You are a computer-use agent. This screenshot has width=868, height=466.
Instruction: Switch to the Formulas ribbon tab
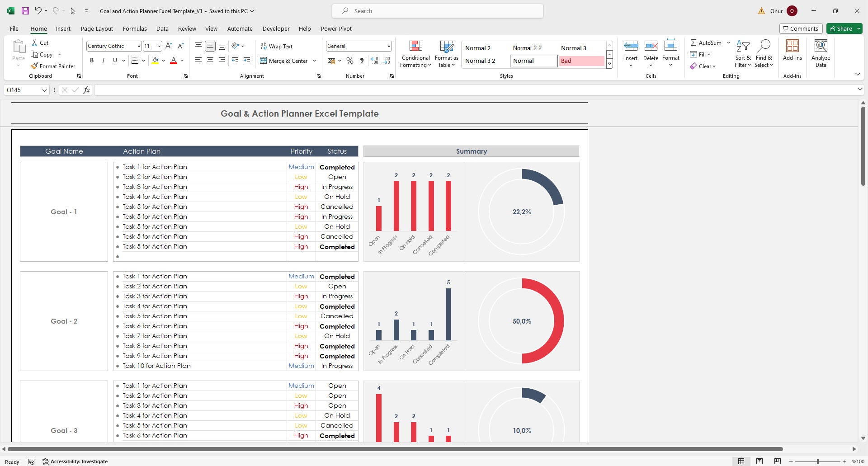pos(135,28)
